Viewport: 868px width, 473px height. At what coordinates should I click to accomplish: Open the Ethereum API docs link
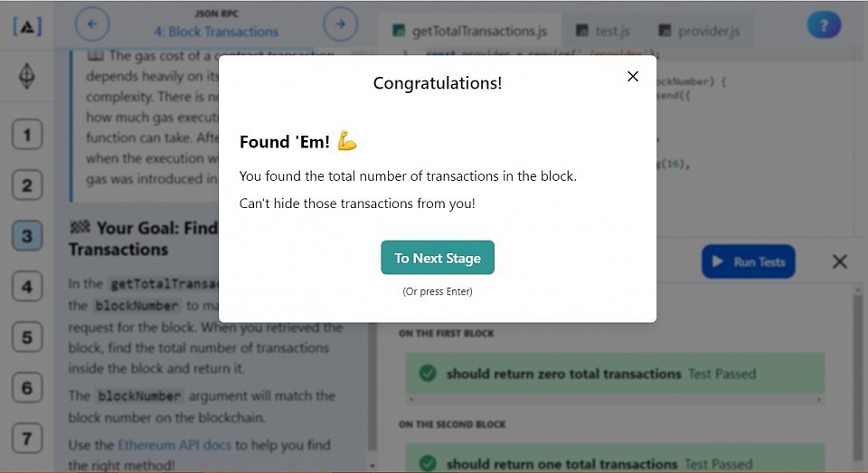coord(174,445)
